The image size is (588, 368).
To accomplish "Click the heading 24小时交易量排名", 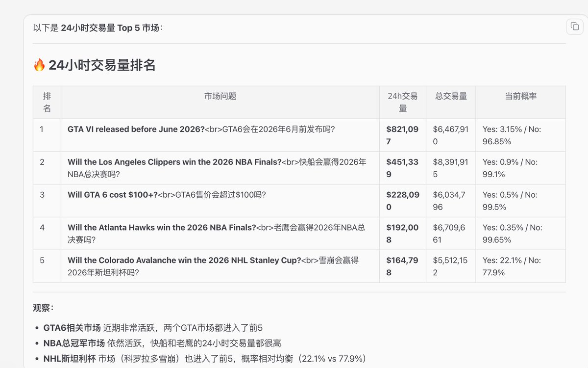I will click(102, 65).
